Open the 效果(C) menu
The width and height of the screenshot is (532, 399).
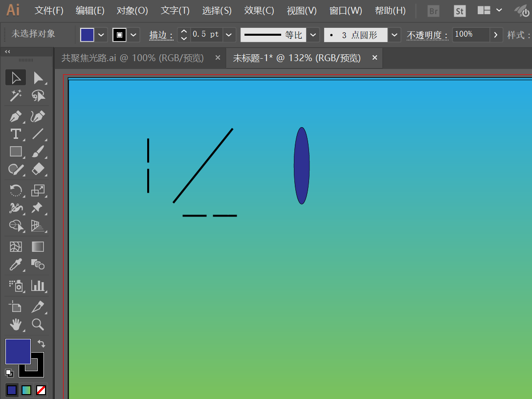coord(259,11)
